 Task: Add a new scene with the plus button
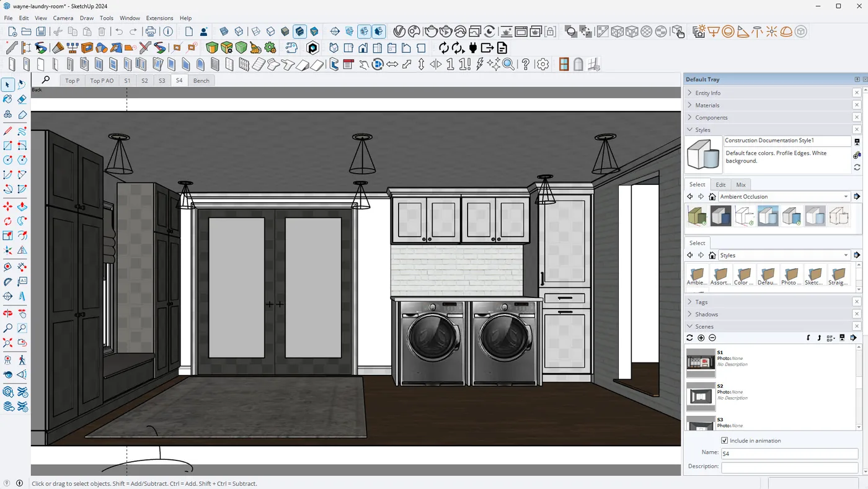[701, 338]
